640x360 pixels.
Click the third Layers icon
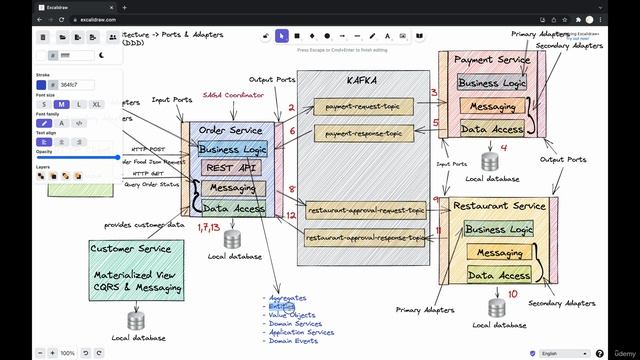65,176
